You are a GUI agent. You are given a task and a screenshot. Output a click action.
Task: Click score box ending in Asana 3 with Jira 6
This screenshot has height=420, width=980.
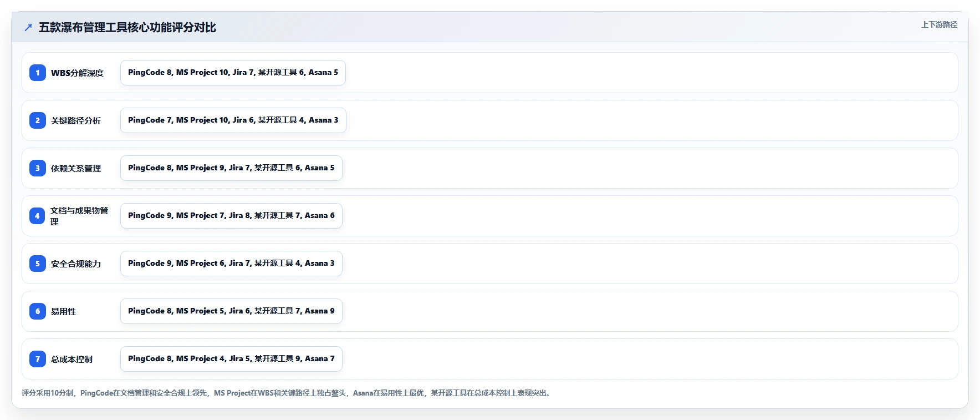point(233,120)
